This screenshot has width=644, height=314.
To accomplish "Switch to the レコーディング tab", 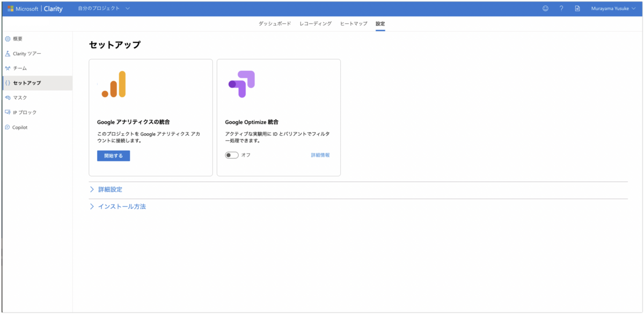I will pos(316,24).
